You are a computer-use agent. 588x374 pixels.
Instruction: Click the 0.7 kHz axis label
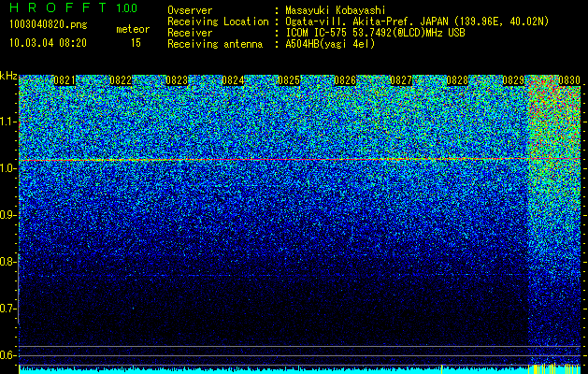click(8, 309)
